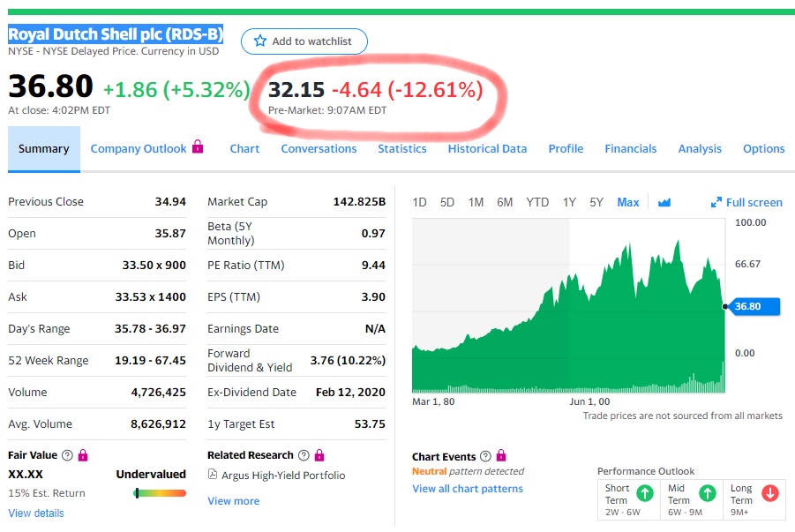Click the help icon next to Chart Events
The image size is (795, 532).
pos(485,456)
